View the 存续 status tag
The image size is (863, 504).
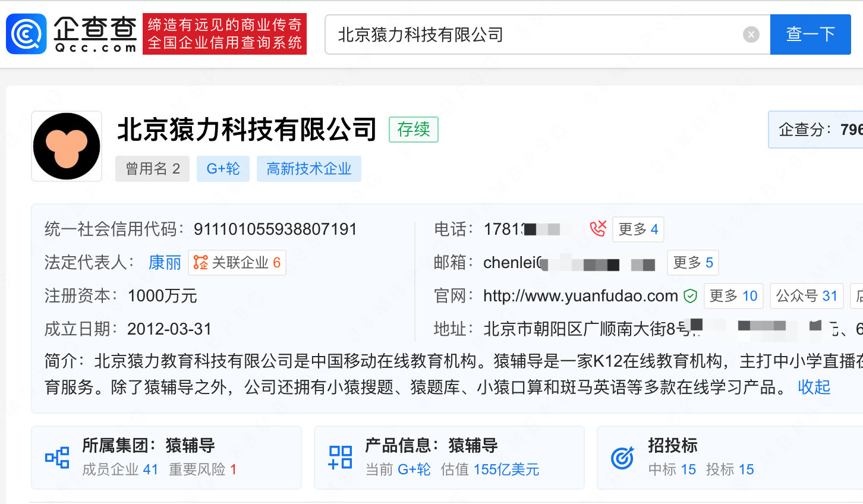coord(414,130)
